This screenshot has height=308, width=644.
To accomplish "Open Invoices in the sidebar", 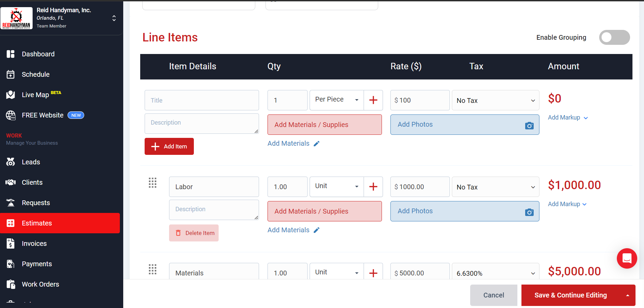I will click(x=34, y=243).
